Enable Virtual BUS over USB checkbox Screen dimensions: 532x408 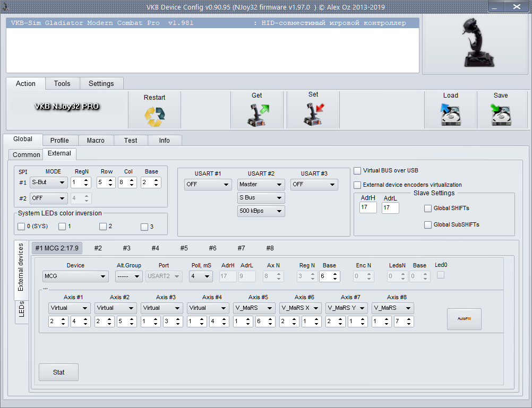358,171
